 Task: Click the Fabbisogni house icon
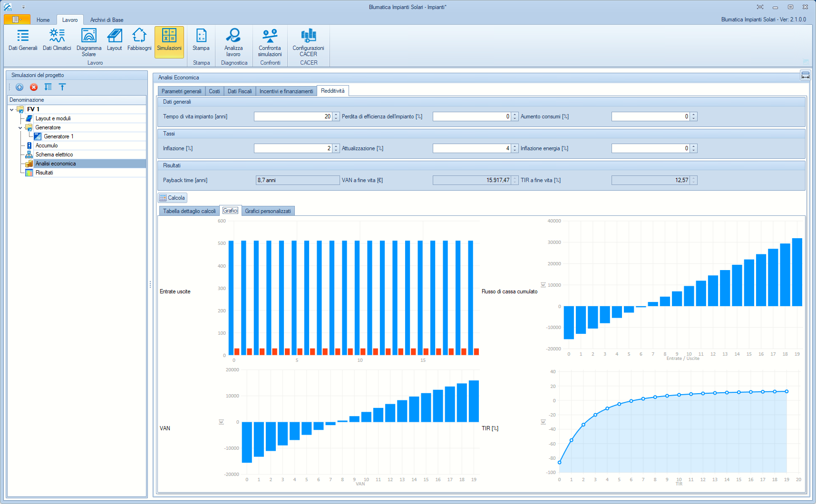click(139, 36)
